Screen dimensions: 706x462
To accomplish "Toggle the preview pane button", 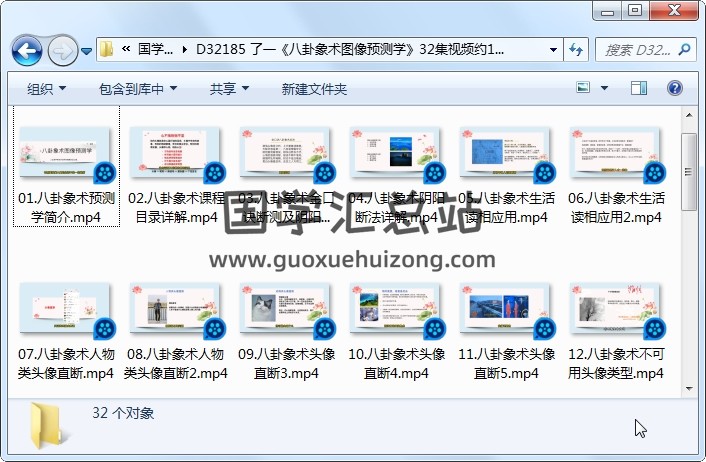I will click(641, 89).
